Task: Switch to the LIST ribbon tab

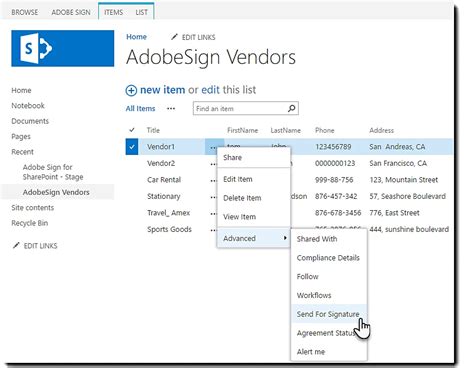Action: click(141, 12)
